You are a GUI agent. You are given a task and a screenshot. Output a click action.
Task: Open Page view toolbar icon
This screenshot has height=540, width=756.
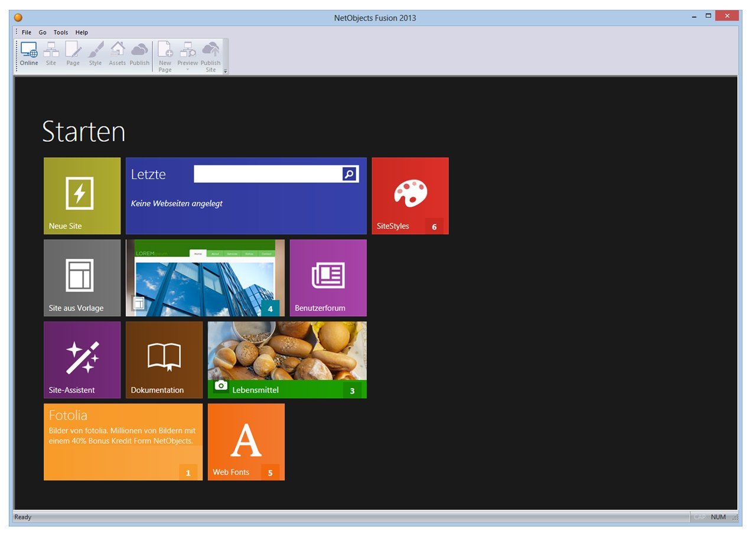(x=73, y=54)
